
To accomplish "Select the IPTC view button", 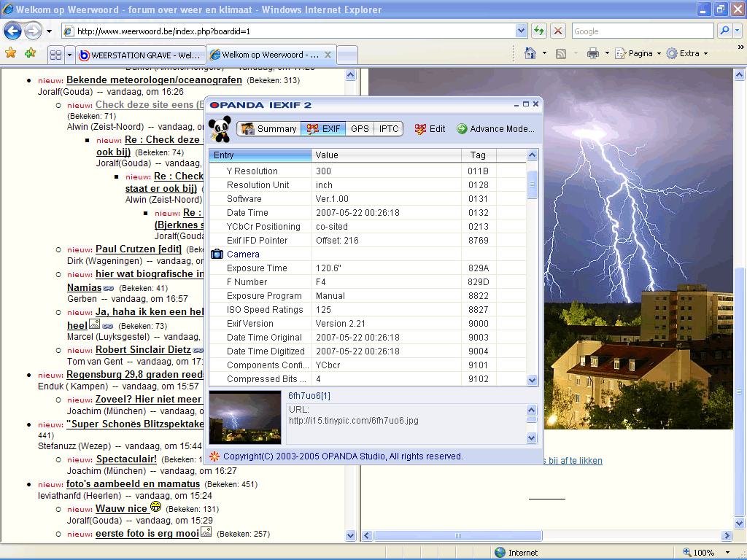I will click(389, 128).
